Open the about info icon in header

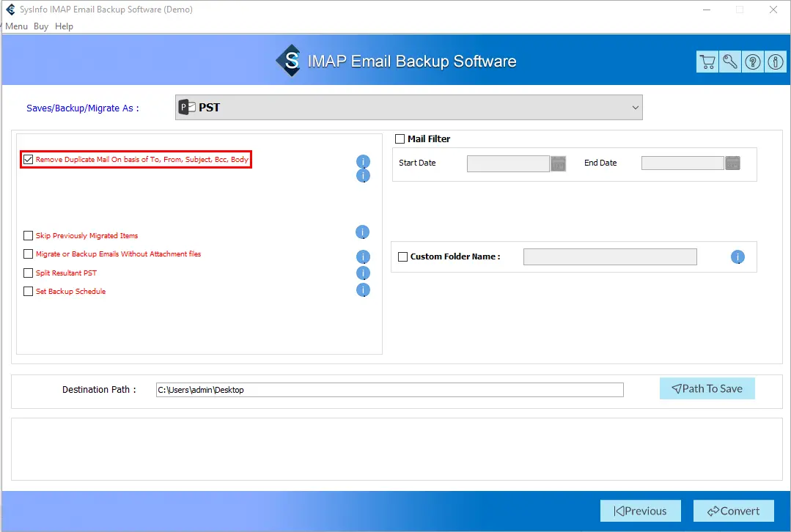776,62
